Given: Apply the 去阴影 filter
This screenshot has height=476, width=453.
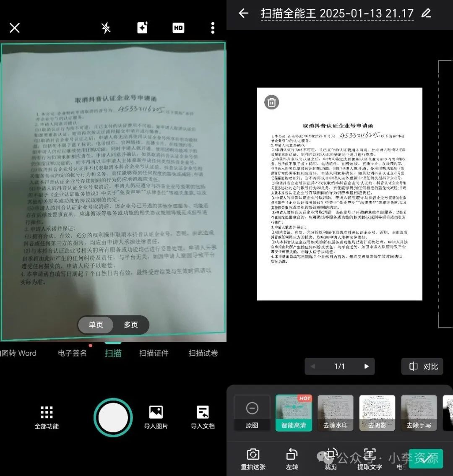Looking at the screenshot, I should [377, 413].
